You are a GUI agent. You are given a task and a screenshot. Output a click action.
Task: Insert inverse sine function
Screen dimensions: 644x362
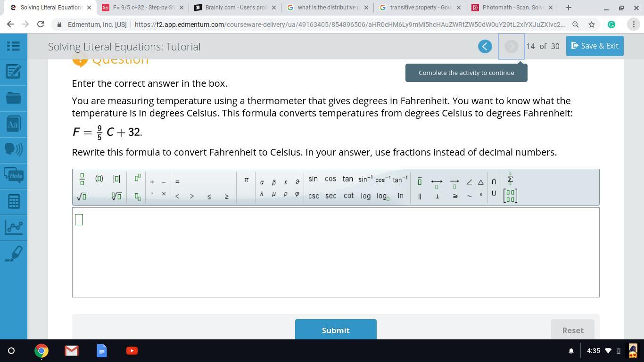(365, 179)
